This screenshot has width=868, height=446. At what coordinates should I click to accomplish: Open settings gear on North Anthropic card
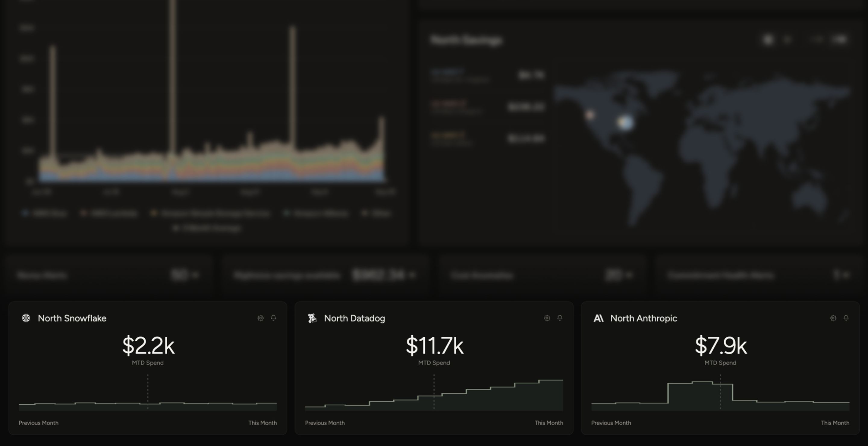pos(833,318)
